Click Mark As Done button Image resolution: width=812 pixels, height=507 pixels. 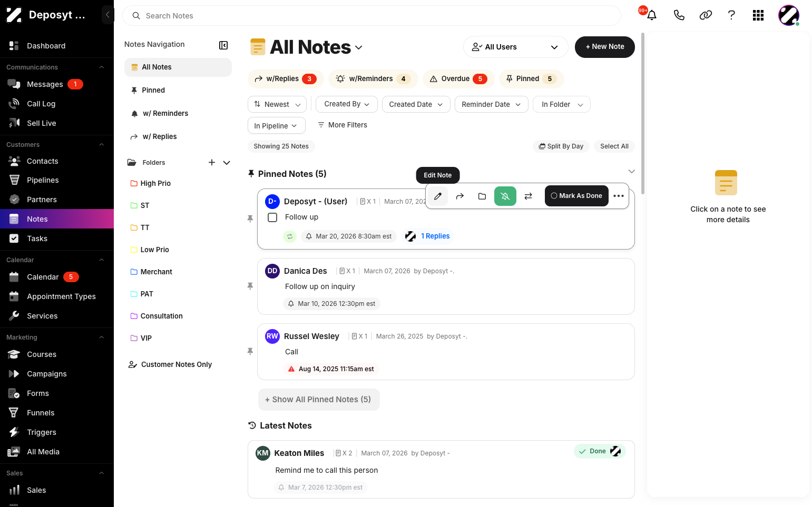click(x=576, y=196)
